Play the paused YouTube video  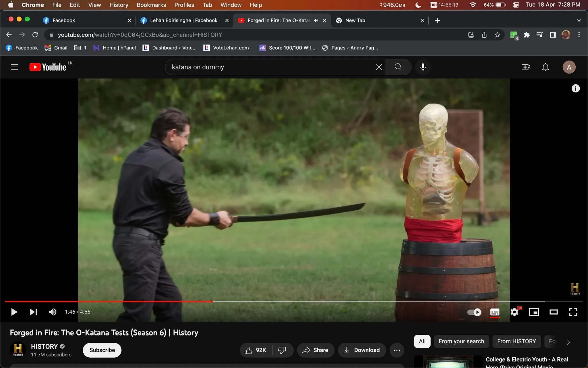(14, 312)
